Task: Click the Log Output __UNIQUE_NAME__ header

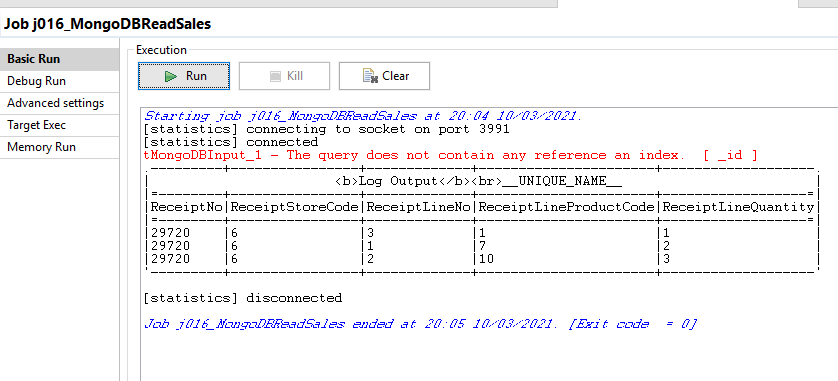Action: pos(478,181)
